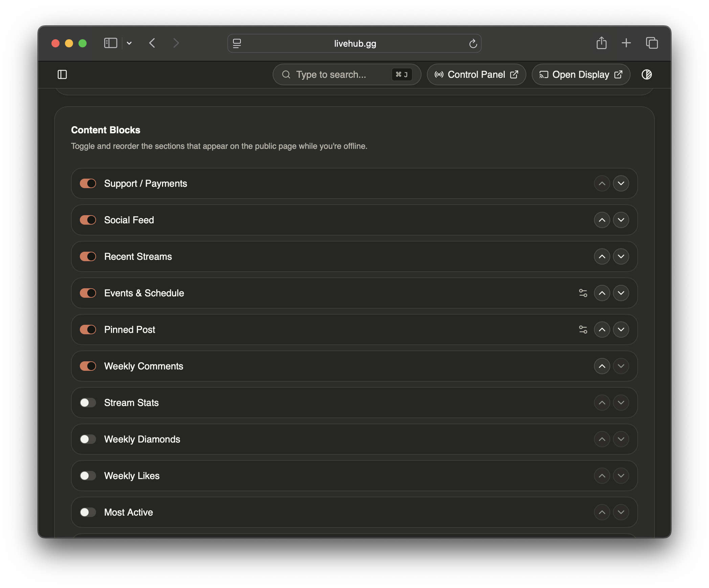Enable the Stream Stats block
Image resolution: width=709 pixels, height=588 pixels.
tap(88, 403)
